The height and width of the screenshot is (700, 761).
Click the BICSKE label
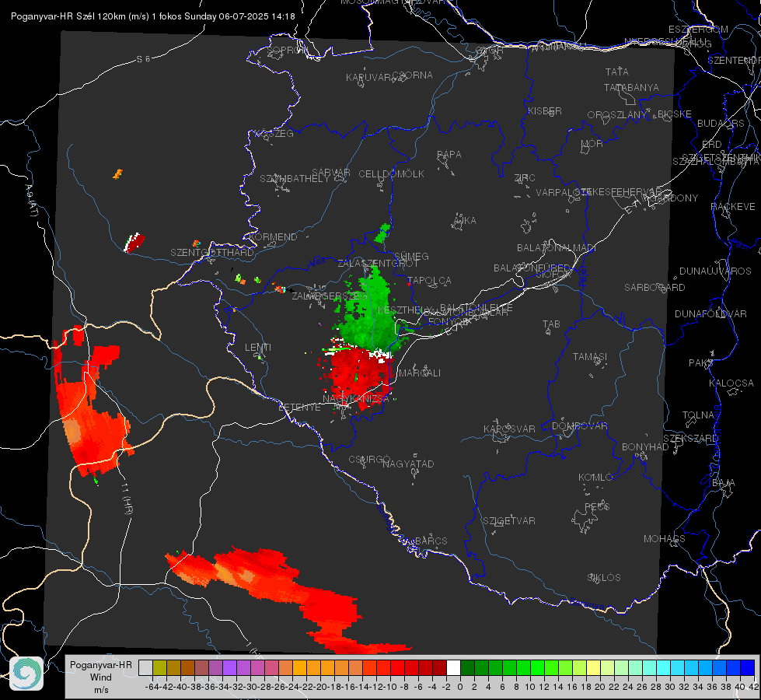pyautogui.click(x=674, y=114)
